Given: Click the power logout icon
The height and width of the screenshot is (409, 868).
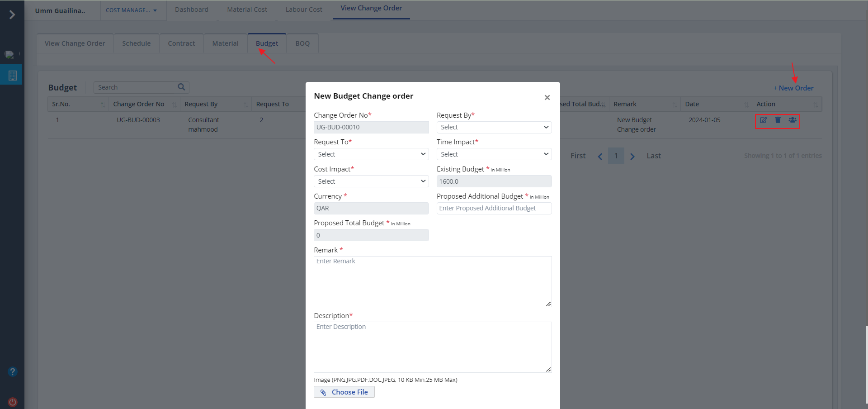Looking at the screenshot, I should [13, 402].
